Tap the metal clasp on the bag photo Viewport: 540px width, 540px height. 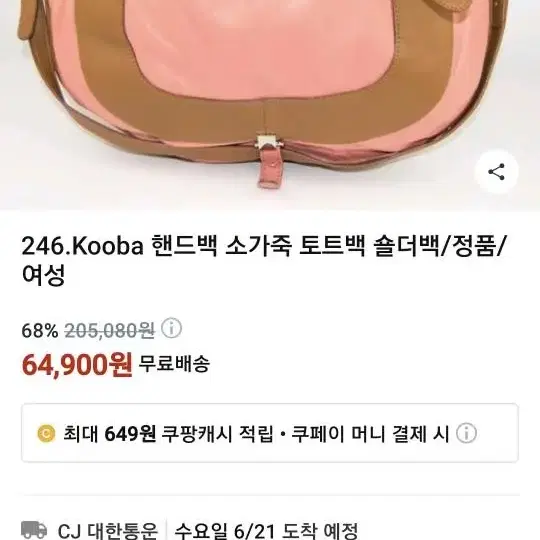tap(269, 142)
